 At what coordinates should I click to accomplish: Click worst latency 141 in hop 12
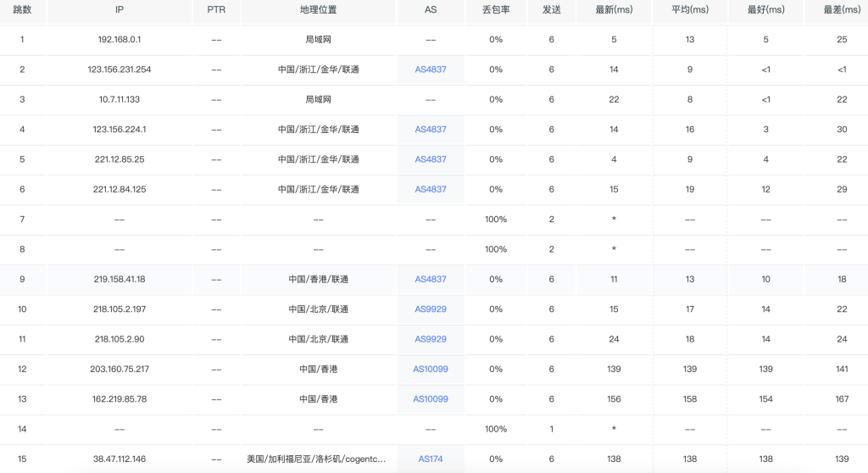842,369
